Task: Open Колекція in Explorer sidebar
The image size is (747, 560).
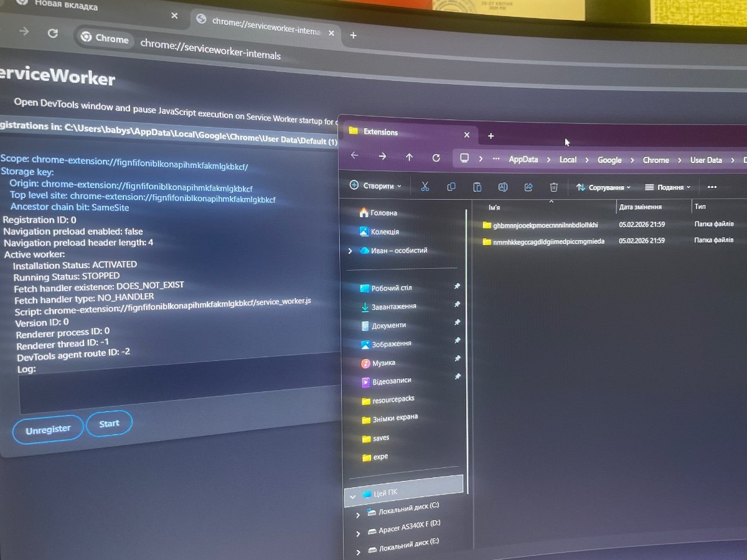Action: (x=379, y=231)
